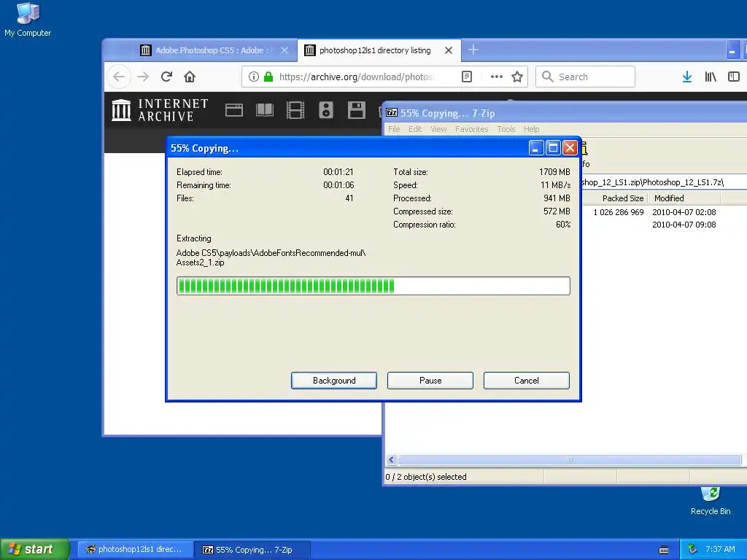Pause the extraction
747x560 pixels.
pyautogui.click(x=430, y=381)
